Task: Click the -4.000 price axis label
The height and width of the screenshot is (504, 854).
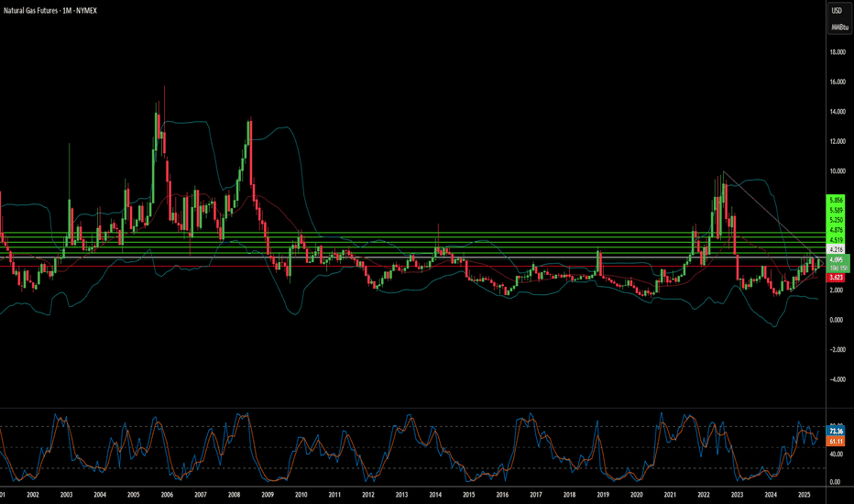Action: [x=838, y=379]
